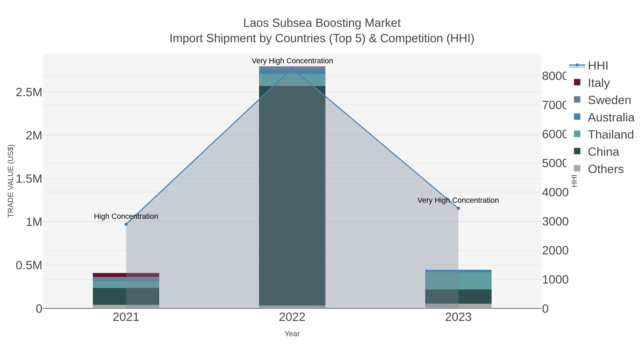This screenshot has width=644, height=362.
Task: Click the 0.5M y-axis tick label
Action: pos(29,265)
